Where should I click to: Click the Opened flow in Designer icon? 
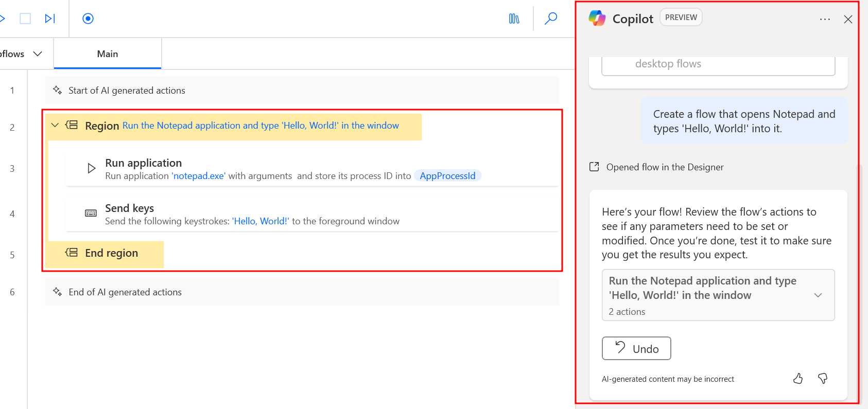(594, 167)
